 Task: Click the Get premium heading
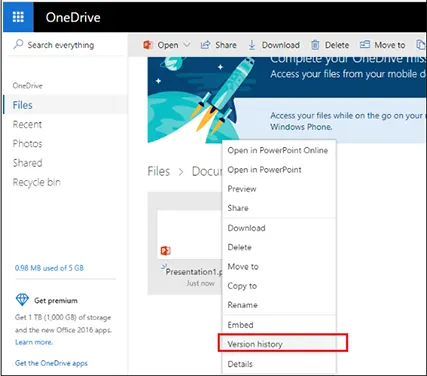click(x=56, y=301)
